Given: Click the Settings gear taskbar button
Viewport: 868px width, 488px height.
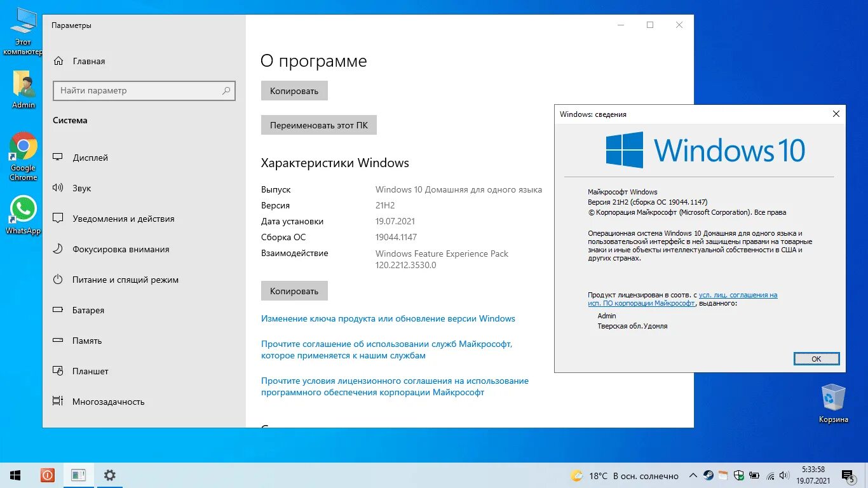Looking at the screenshot, I should pyautogui.click(x=110, y=475).
